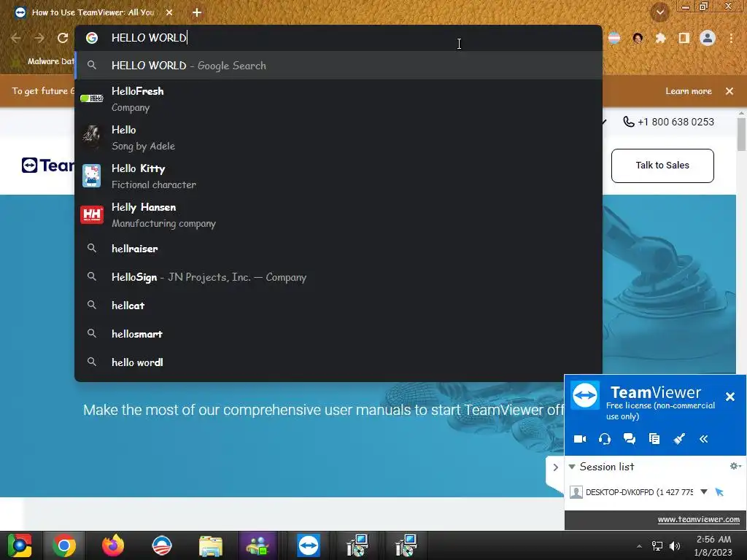This screenshot has width=747, height=560.
Task: Open the Malware bookmark in bookmarks bar
Action: (x=44, y=61)
